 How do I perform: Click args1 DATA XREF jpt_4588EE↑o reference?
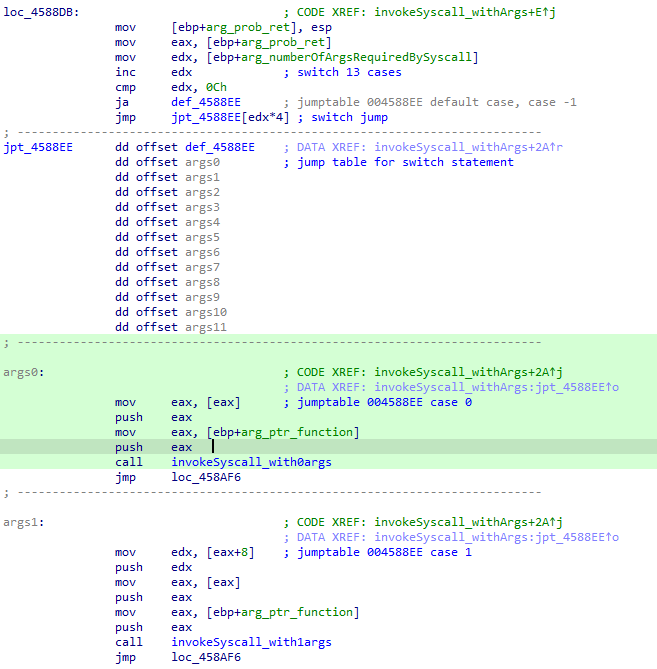tap(496, 538)
